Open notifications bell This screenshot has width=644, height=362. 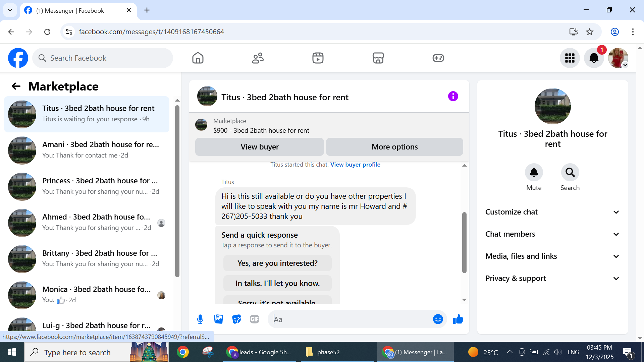[594, 58]
